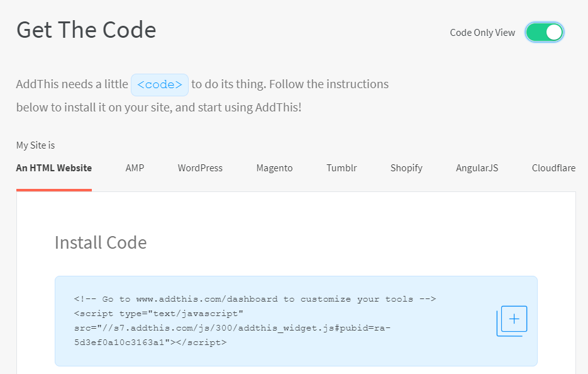The width and height of the screenshot is (588, 374).
Task: Click the blue <code> badge
Action: click(160, 85)
